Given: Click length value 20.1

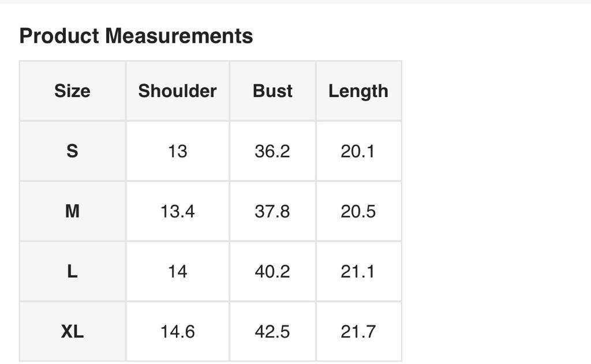Looking at the screenshot, I should pos(358,151).
